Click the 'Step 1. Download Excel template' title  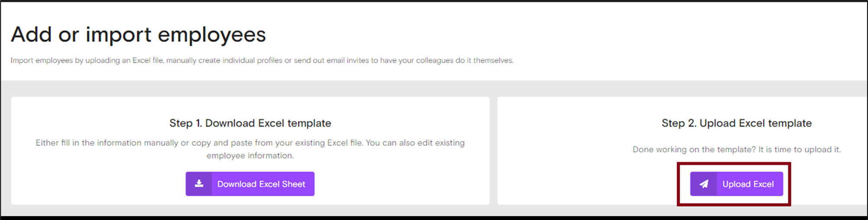(250, 123)
